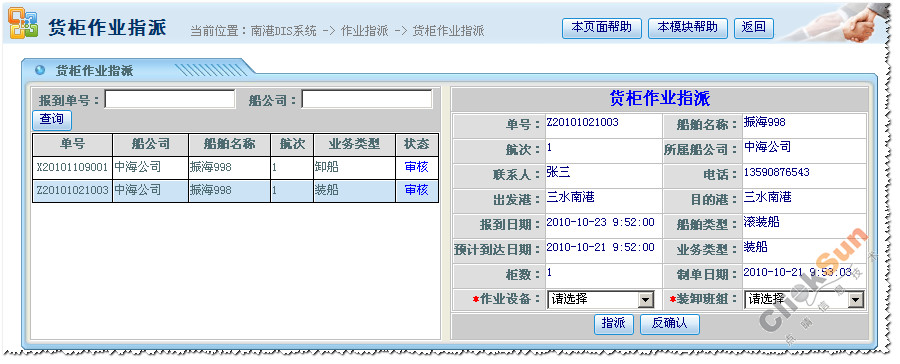Image resolution: width=900 pixels, height=364 pixels.
Task: Click the 指派 assign button
Action: [614, 323]
